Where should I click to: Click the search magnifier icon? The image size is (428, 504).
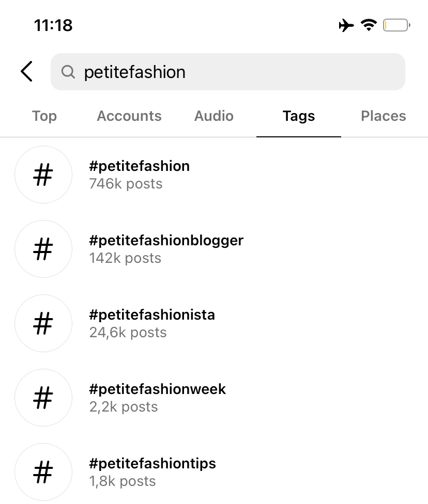tap(68, 72)
